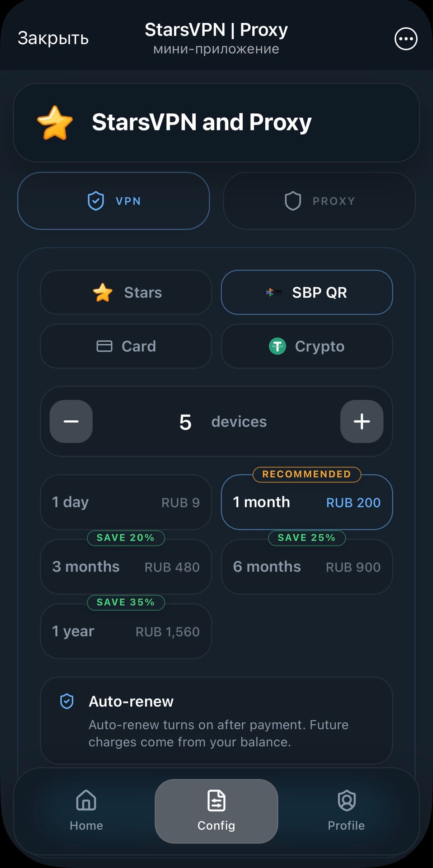Switch to the VPN tab
The image size is (433, 868).
(x=113, y=201)
